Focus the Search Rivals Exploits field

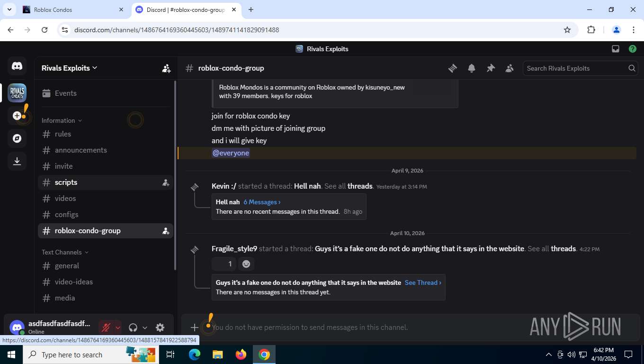(x=580, y=68)
